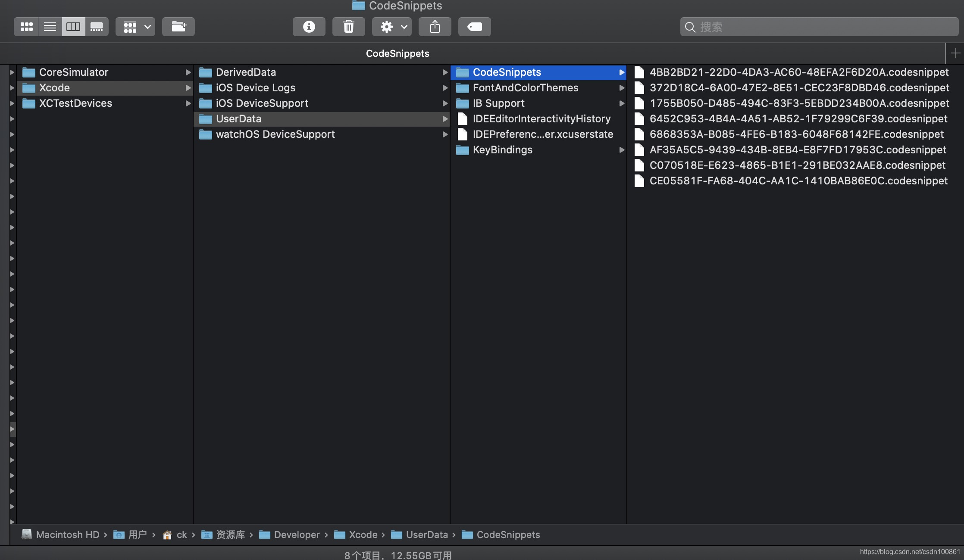The height and width of the screenshot is (560, 964).
Task: Click the Get Info toolbar icon
Action: [309, 27]
